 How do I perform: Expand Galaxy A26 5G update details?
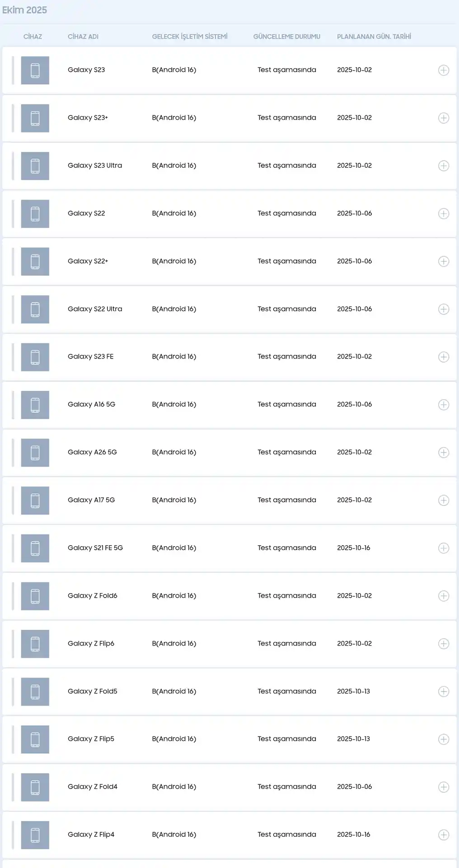(x=444, y=453)
